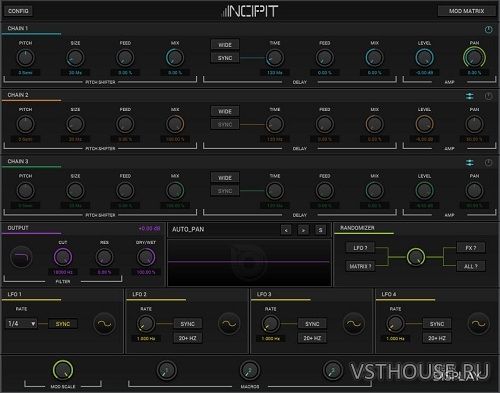Randomize LFO ? button

click(360, 248)
